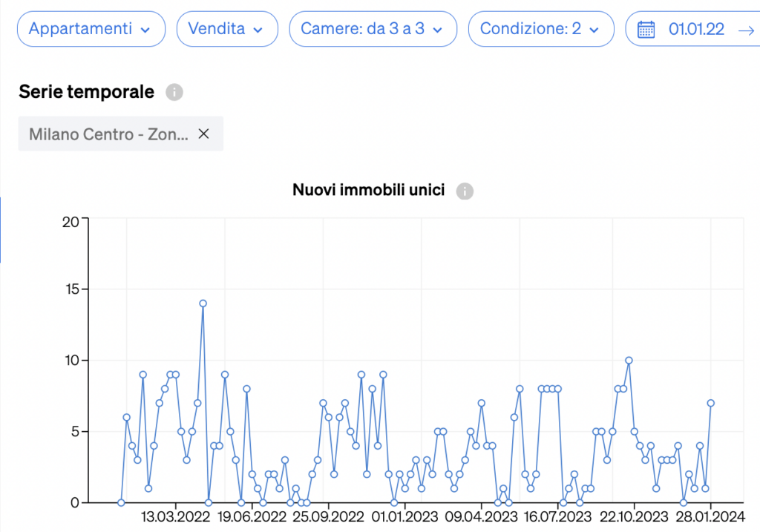The height and width of the screenshot is (532, 760).
Task: Click the peak data point at value 14
Action: pyautogui.click(x=203, y=303)
